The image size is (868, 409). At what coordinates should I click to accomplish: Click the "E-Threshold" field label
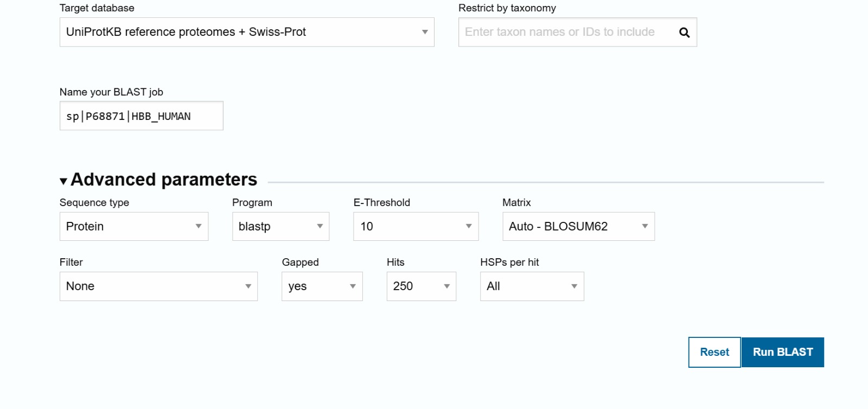(381, 202)
